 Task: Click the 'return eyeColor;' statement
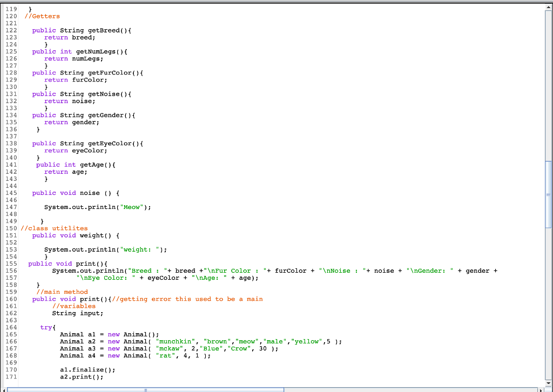(76, 150)
